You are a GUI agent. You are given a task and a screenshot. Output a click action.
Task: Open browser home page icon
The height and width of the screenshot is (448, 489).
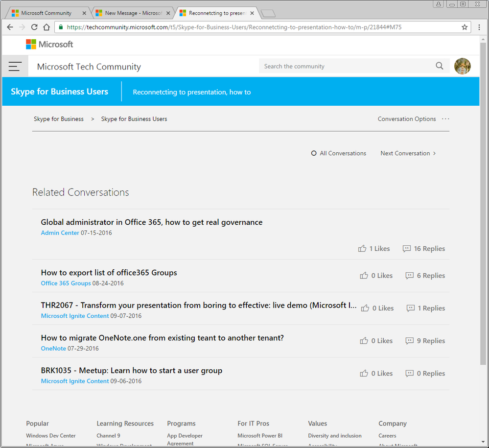pyautogui.click(x=47, y=27)
